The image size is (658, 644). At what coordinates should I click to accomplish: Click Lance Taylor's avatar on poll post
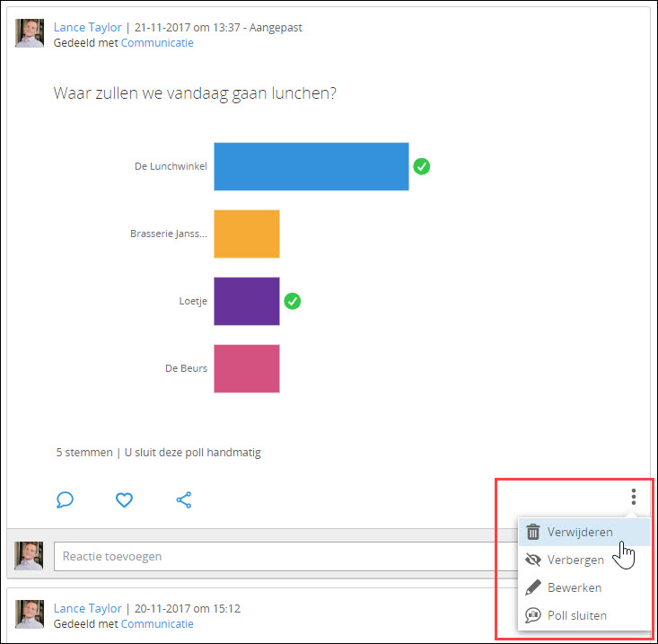tap(30, 34)
